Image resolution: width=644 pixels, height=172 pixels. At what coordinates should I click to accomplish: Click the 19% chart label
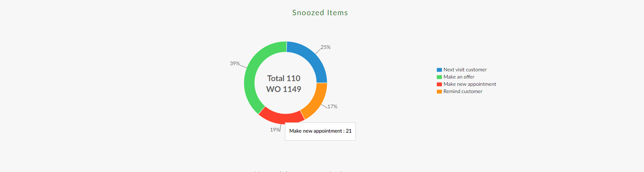[275, 130]
